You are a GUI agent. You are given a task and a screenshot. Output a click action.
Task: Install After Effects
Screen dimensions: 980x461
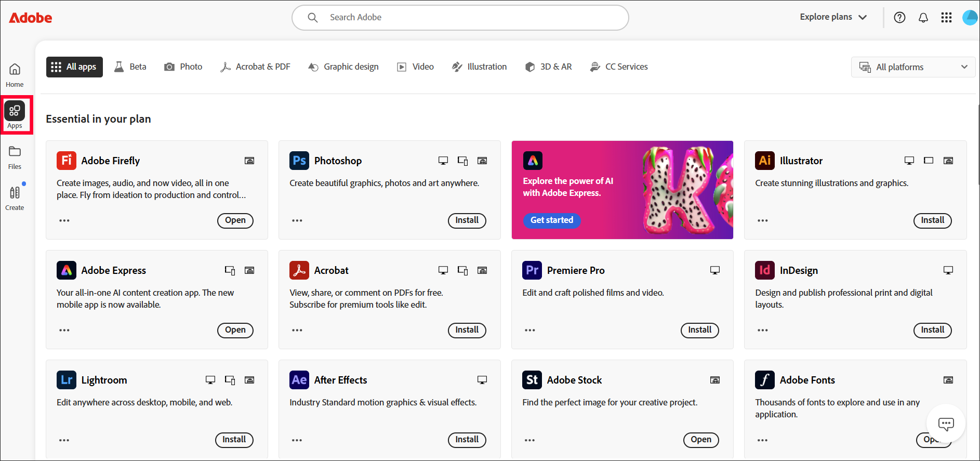(x=467, y=440)
